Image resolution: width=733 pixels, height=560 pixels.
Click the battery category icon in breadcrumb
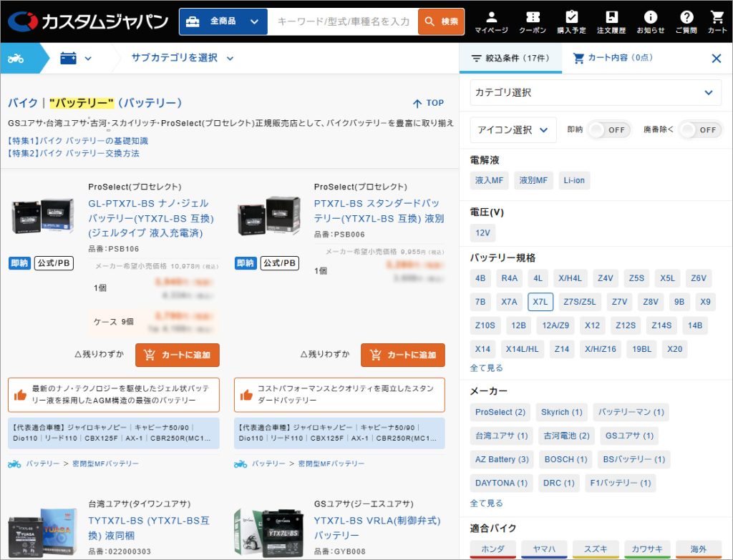point(68,59)
